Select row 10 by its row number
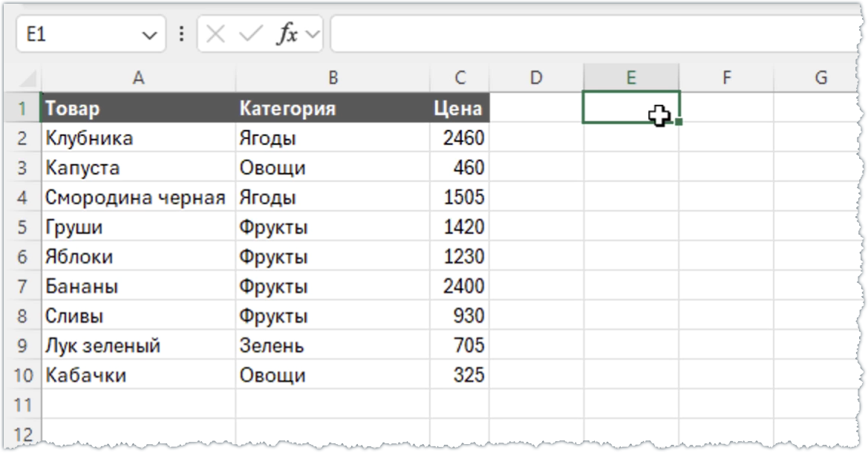868x453 pixels. coord(23,375)
